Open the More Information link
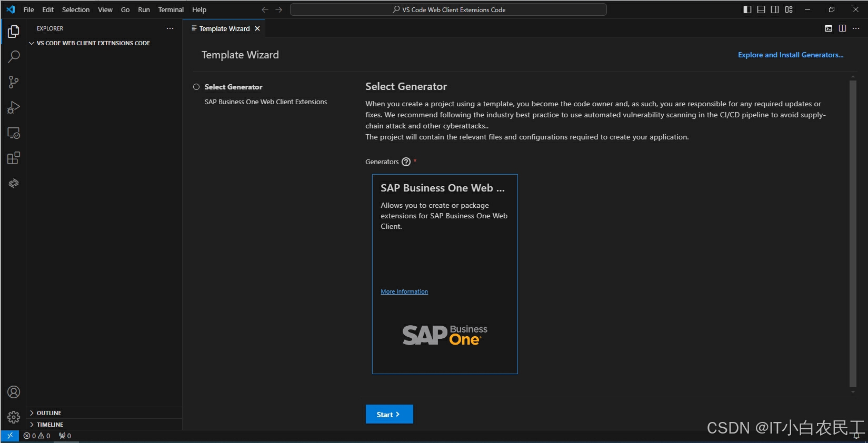The width and height of the screenshot is (868, 443). pyautogui.click(x=404, y=291)
